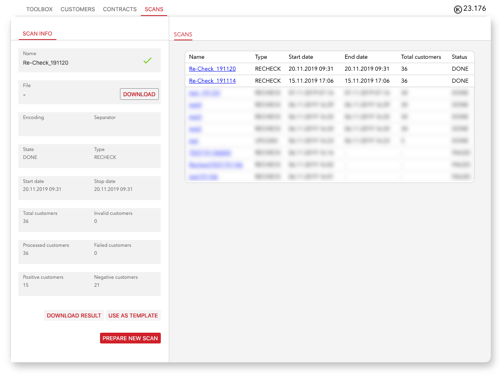Click the Total customers column header
Image resolution: width=500 pixels, height=381 pixels.
(x=421, y=57)
